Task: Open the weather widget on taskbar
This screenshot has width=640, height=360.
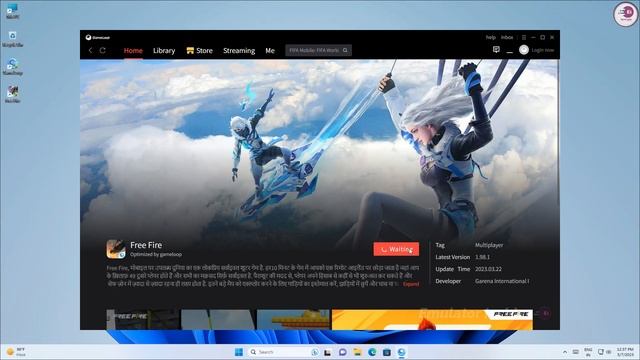Action: pos(16,352)
